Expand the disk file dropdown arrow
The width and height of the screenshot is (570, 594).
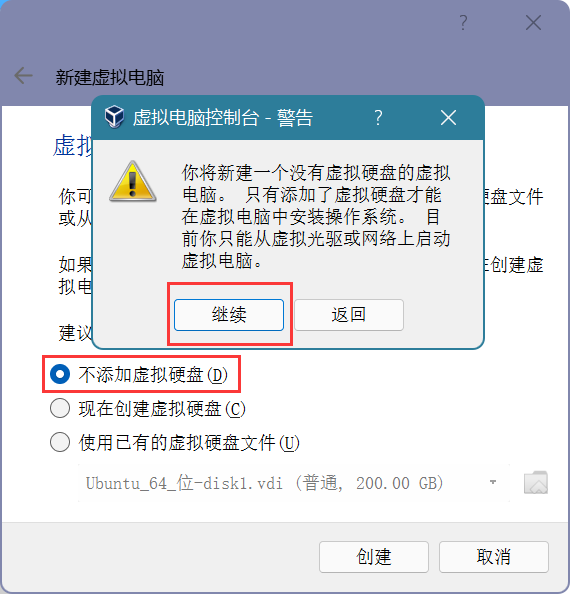[x=493, y=482]
